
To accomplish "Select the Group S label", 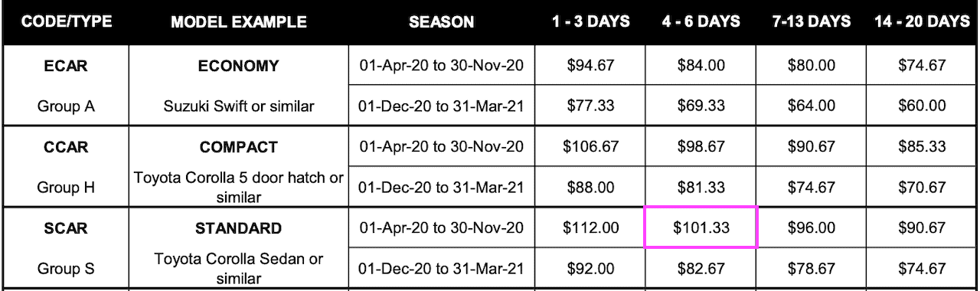I will pos(65,269).
